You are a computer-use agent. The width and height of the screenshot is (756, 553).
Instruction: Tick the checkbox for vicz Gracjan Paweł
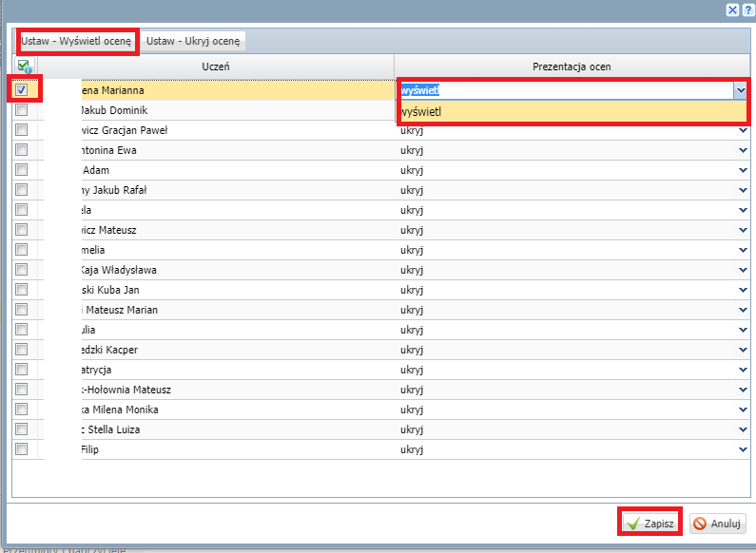[x=21, y=130]
